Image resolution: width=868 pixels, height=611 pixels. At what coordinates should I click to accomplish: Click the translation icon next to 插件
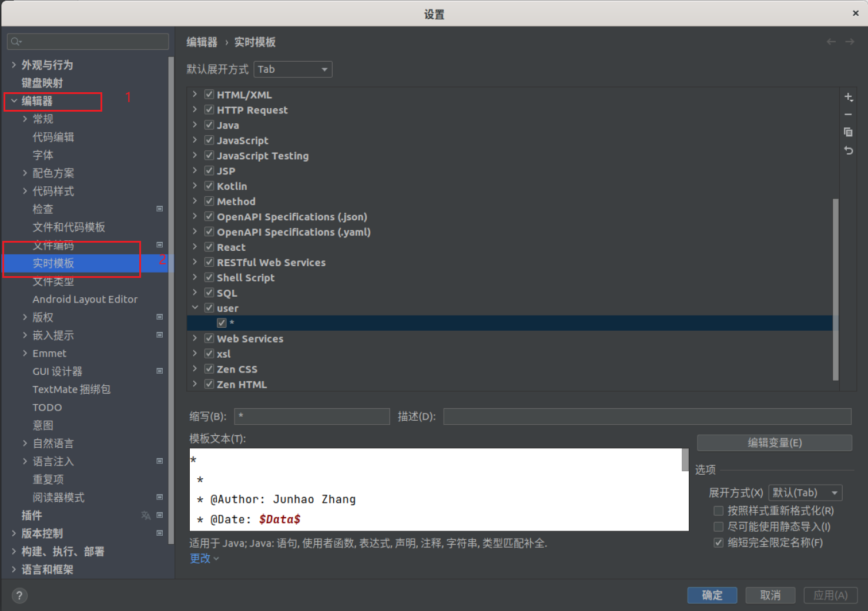(146, 515)
